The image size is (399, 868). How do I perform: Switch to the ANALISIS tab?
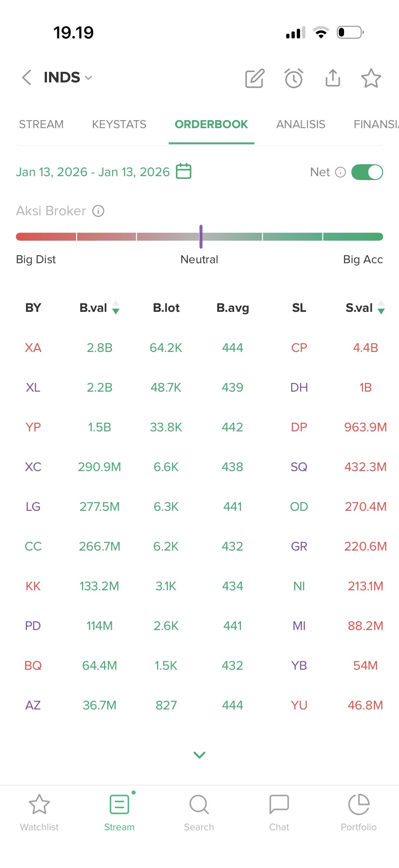(x=301, y=124)
